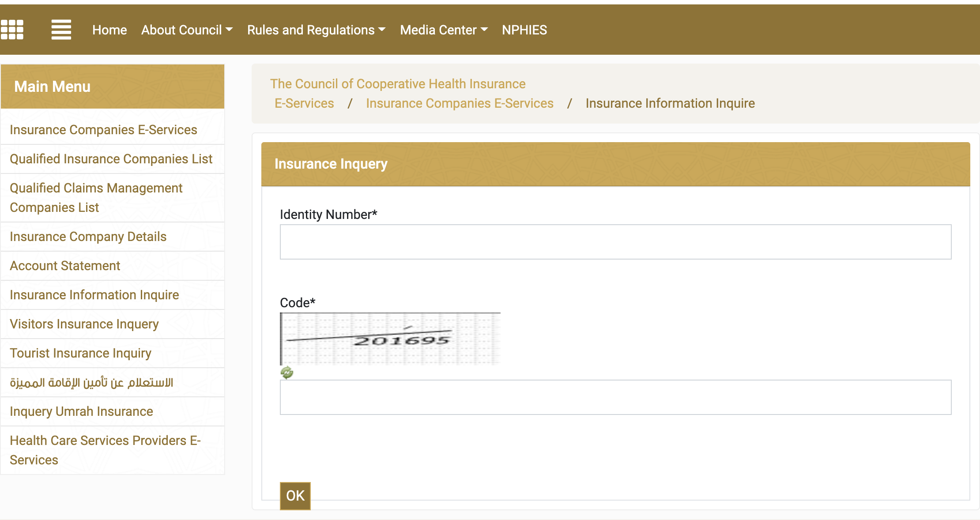Screen dimensions: 980x520
Task: Click the hamburger menu icon
Action: [61, 30]
